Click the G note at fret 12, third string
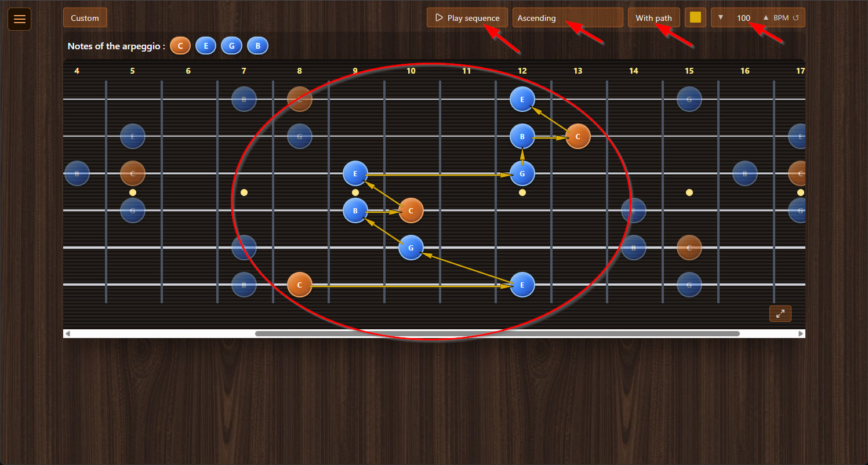This screenshot has width=868, height=465. (x=522, y=173)
